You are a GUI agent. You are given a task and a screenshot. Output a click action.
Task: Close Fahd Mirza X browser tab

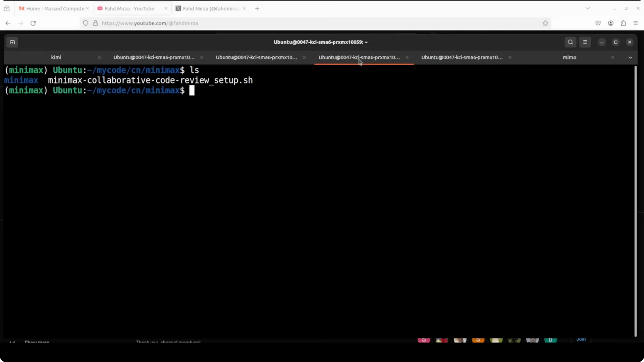[x=244, y=8]
